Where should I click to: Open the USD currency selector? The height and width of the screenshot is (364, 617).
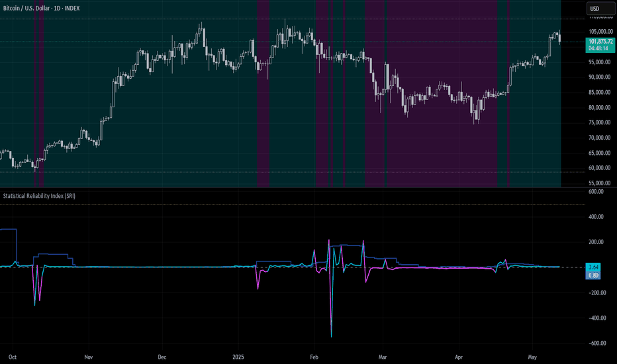(600, 9)
